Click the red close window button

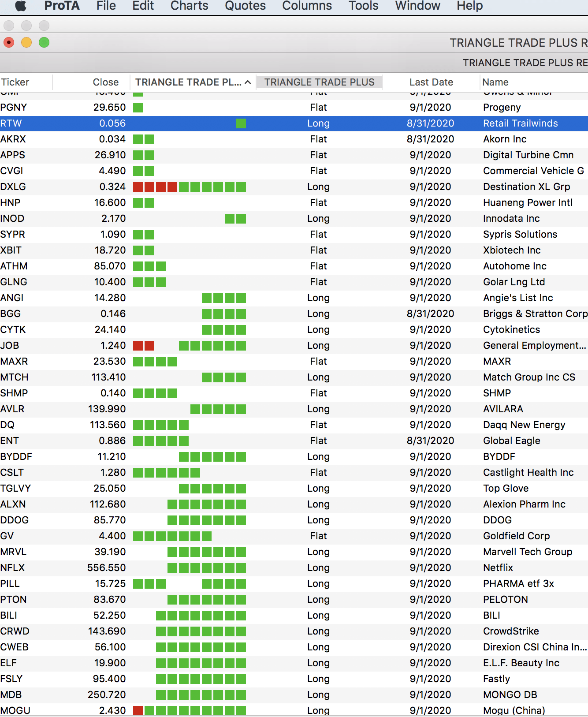(x=9, y=43)
